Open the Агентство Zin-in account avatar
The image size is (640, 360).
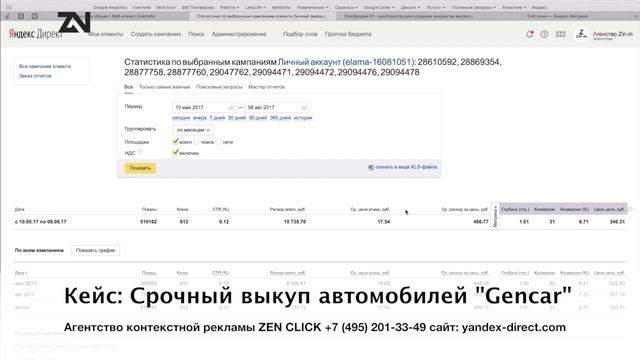(581, 34)
